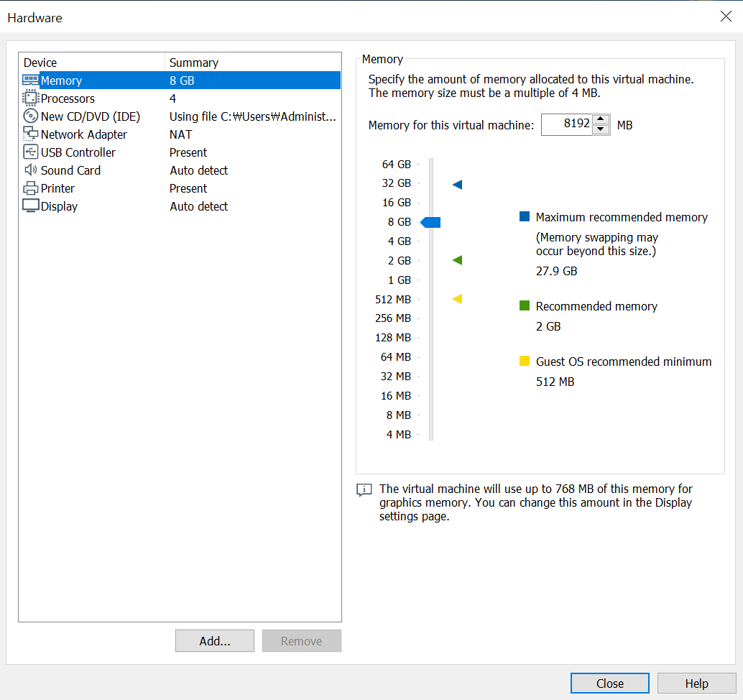Click the graphics memory info icon
The width and height of the screenshot is (743, 700).
(x=364, y=490)
